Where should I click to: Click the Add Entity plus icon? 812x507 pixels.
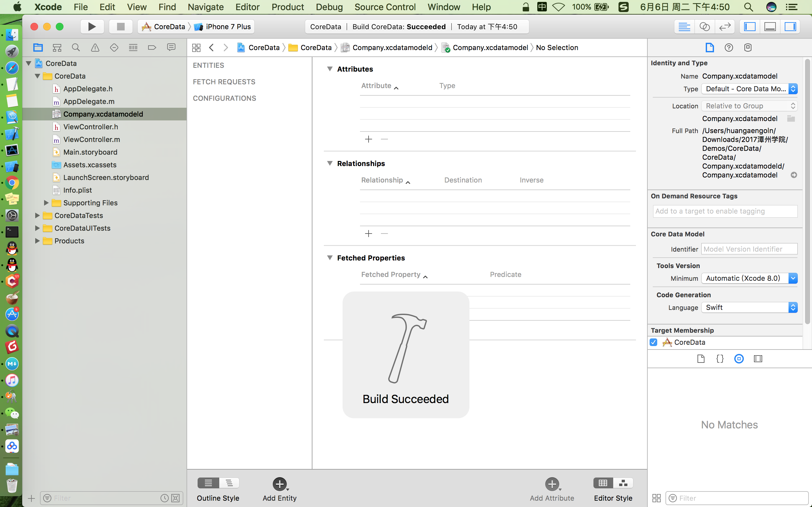point(279,484)
